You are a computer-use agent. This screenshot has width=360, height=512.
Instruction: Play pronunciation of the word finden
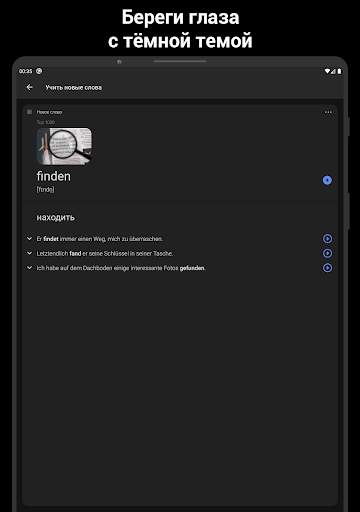coord(327,180)
